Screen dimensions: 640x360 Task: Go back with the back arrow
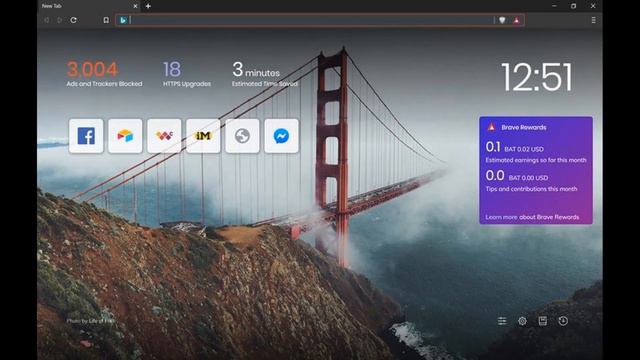(46, 20)
